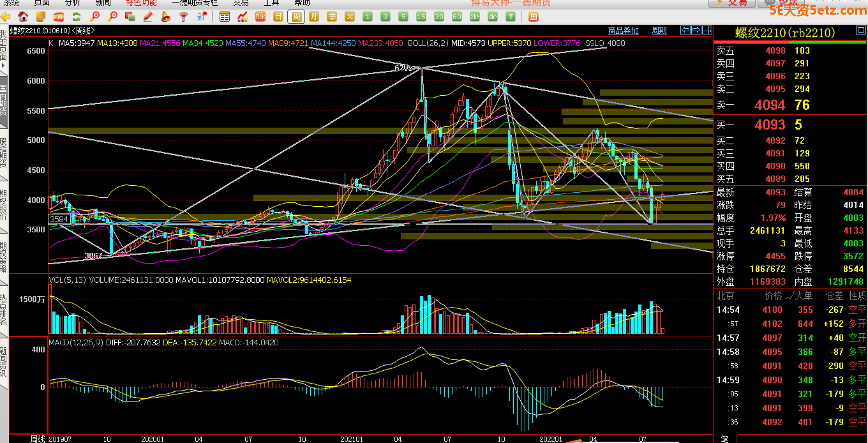Select the 15-minute period button
The image size is (868, 443).
pos(421,17)
